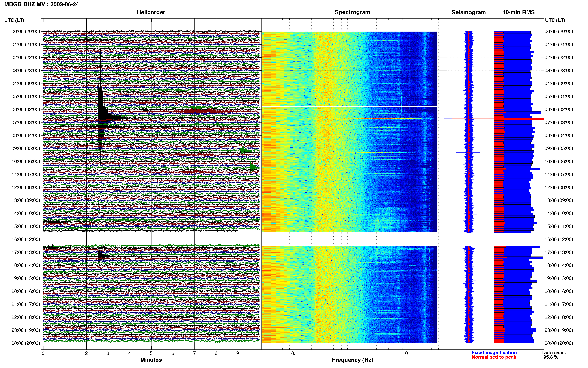This screenshot has height=368, width=588.
Task: Click spectrogram frequency tick '1'
Action: pyautogui.click(x=350, y=353)
